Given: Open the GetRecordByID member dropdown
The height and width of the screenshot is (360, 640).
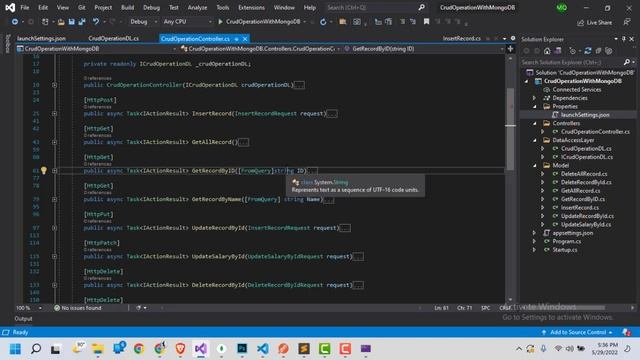Looking at the screenshot, I should (424, 49).
